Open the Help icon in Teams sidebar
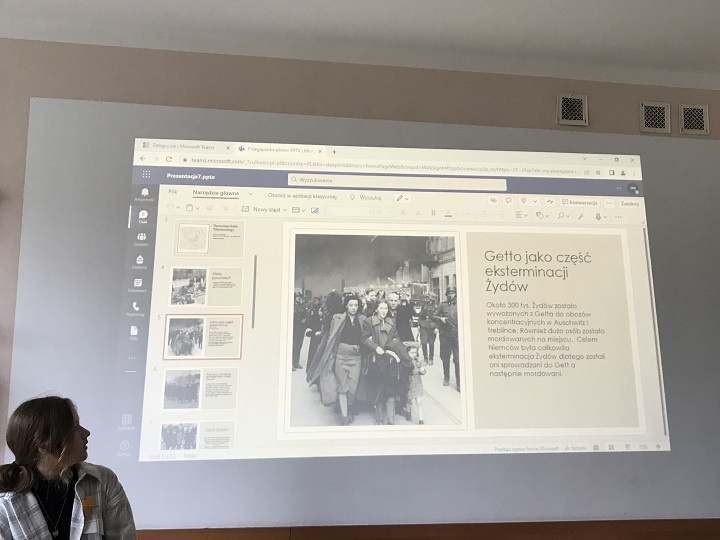 tap(124, 447)
